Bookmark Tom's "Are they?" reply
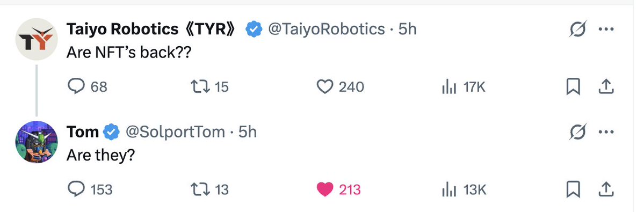This screenshot has height=212, width=644. tap(573, 189)
